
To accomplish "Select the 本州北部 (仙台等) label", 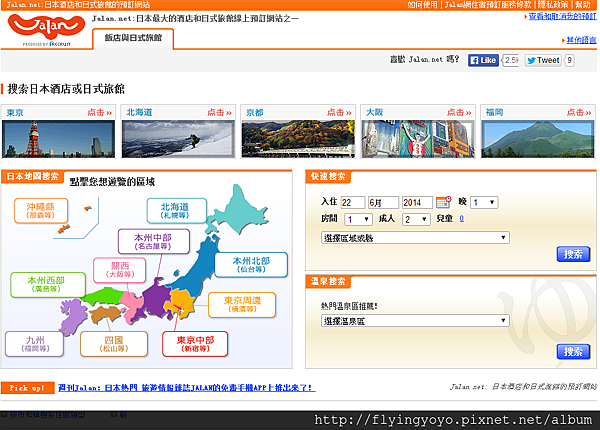I will point(251,265).
